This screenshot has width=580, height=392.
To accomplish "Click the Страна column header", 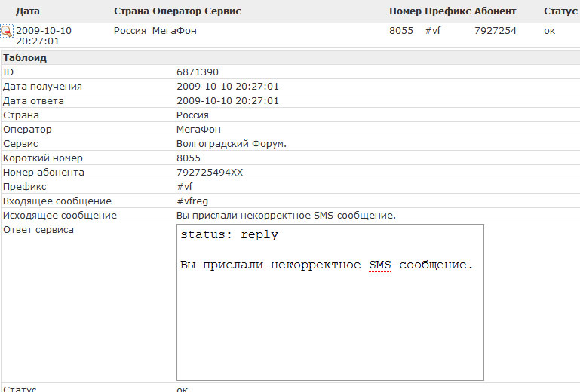I will pyautogui.click(x=130, y=11).
